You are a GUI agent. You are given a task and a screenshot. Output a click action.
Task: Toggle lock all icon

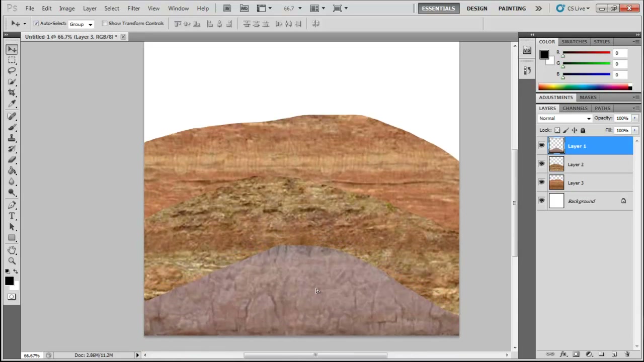click(x=583, y=130)
